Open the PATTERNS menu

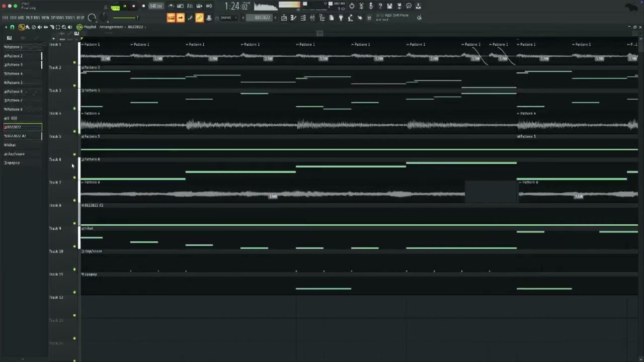(33, 18)
